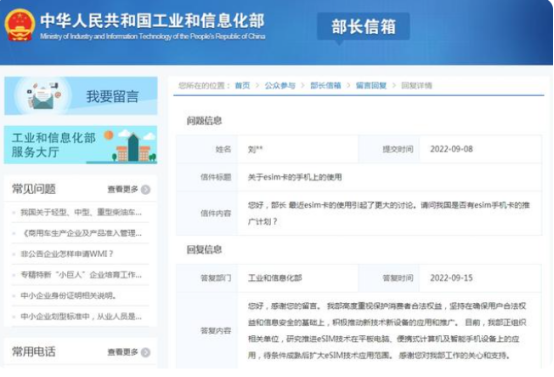Click the 信件标题 label
This screenshot has height=377, width=554.
pos(216,177)
